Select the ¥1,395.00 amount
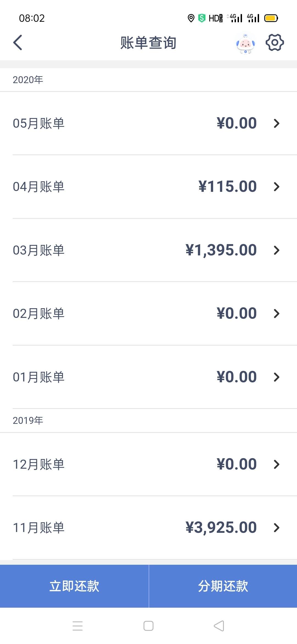Image resolution: width=297 pixels, height=644 pixels. pos(221,250)
